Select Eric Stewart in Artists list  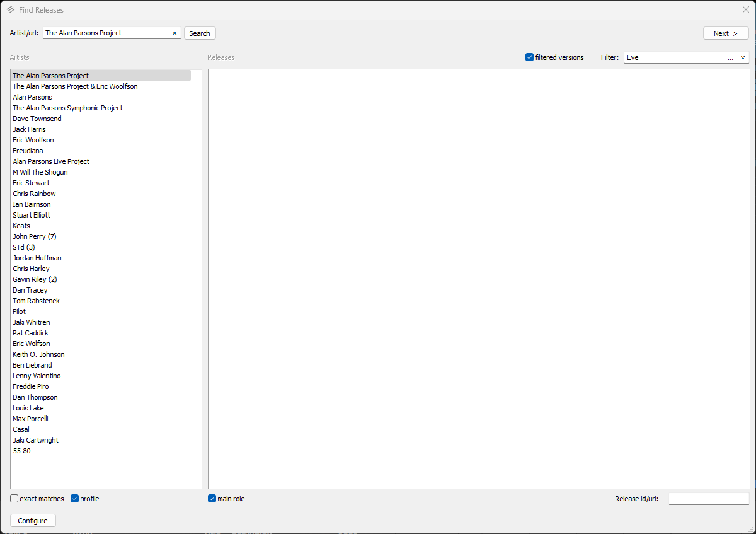point(101,183)
